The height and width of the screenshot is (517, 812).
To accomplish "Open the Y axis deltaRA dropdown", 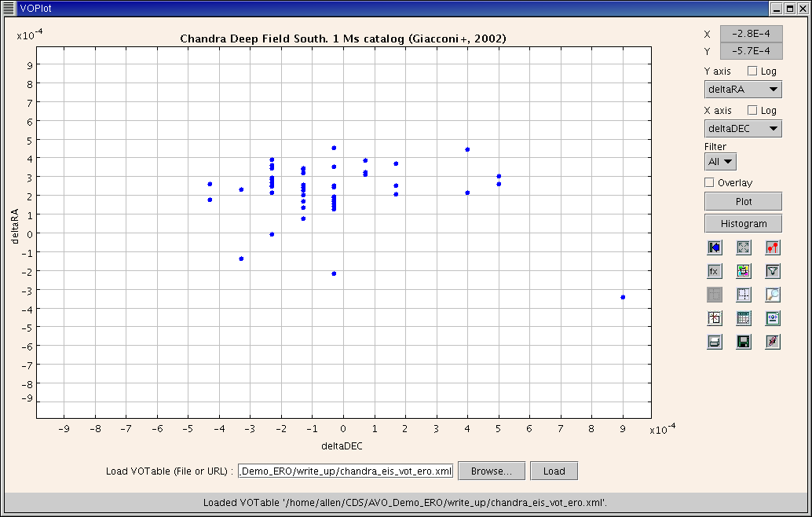I will tap(743, 89).
